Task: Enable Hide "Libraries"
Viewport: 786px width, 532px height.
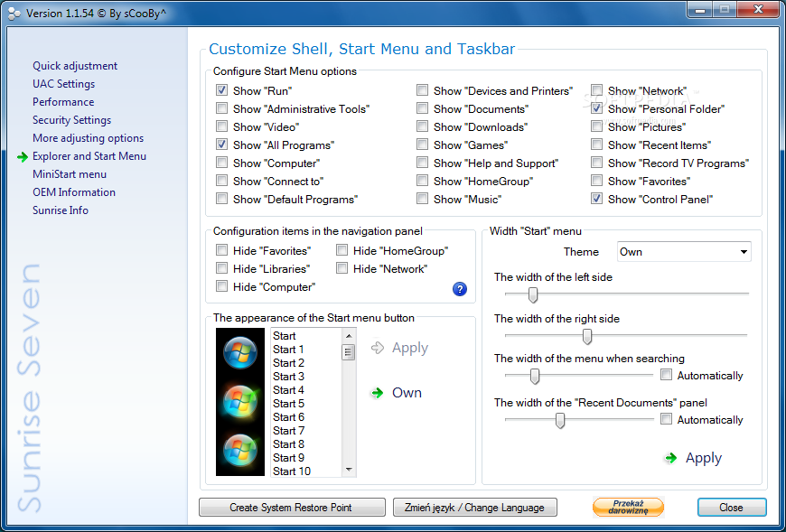Action: [x=221, y=268]
